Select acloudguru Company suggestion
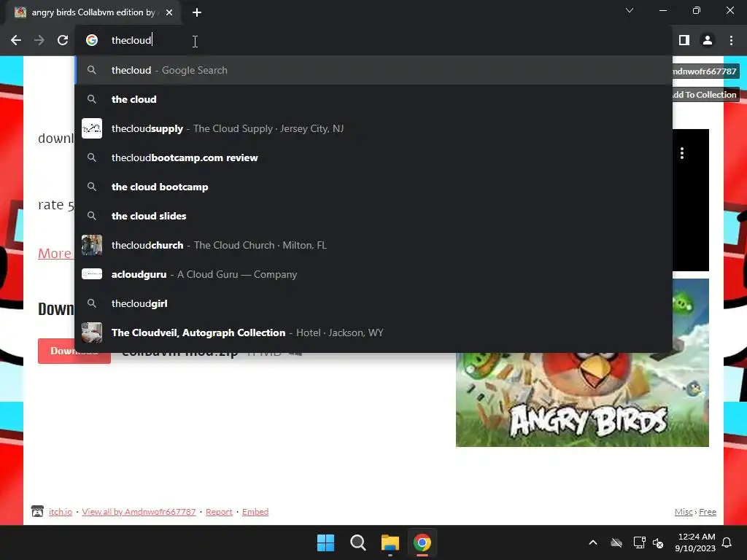 click(x=373, y=274)
